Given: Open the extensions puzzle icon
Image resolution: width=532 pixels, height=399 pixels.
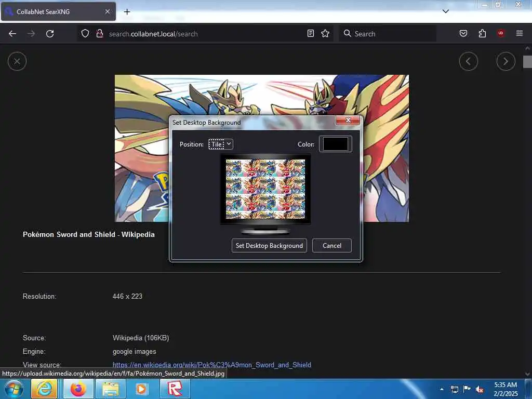Looking at the screenshot, I should coord(482,34).
